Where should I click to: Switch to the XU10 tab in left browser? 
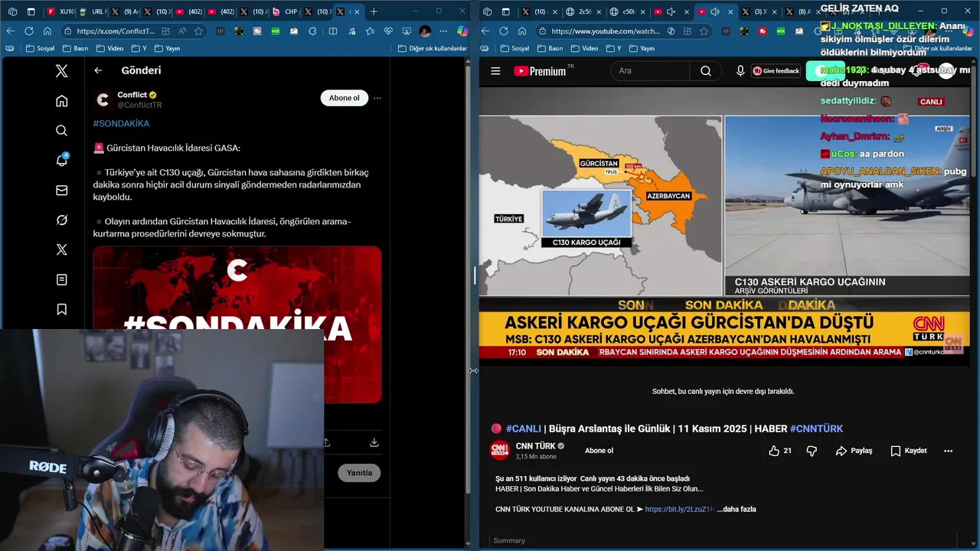[60, 11]
